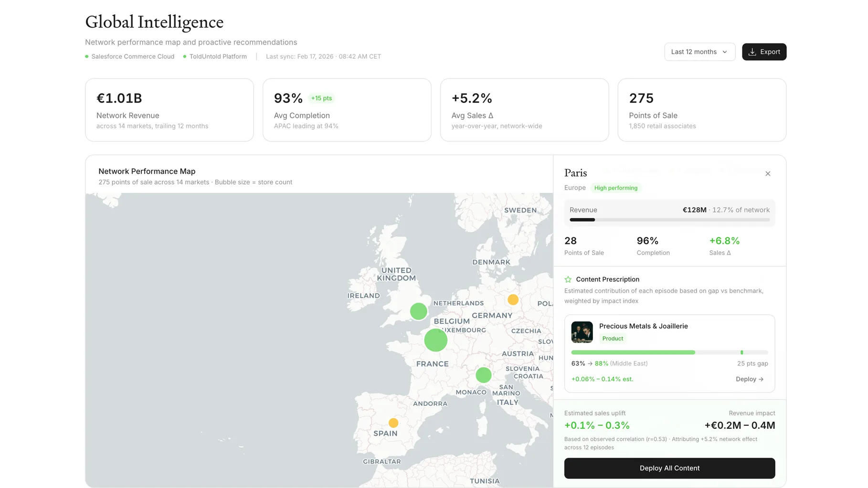Select the large green bubble over France
Image resolution: width=868 pixels, height=488 pixels.
435,340
